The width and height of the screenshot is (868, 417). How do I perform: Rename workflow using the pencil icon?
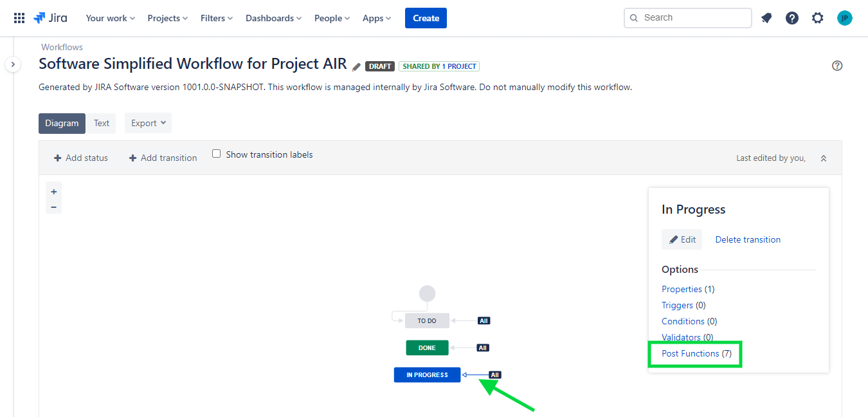pos(356,66)
